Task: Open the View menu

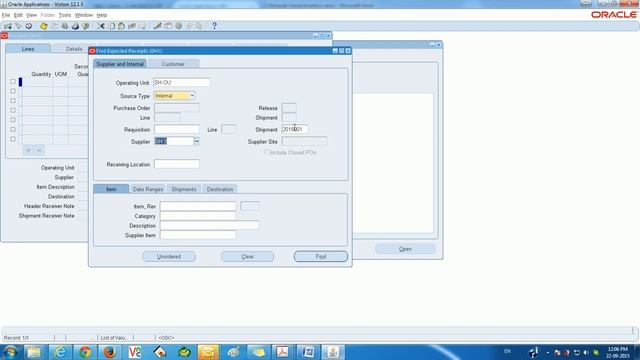Action: pos(31,15)
